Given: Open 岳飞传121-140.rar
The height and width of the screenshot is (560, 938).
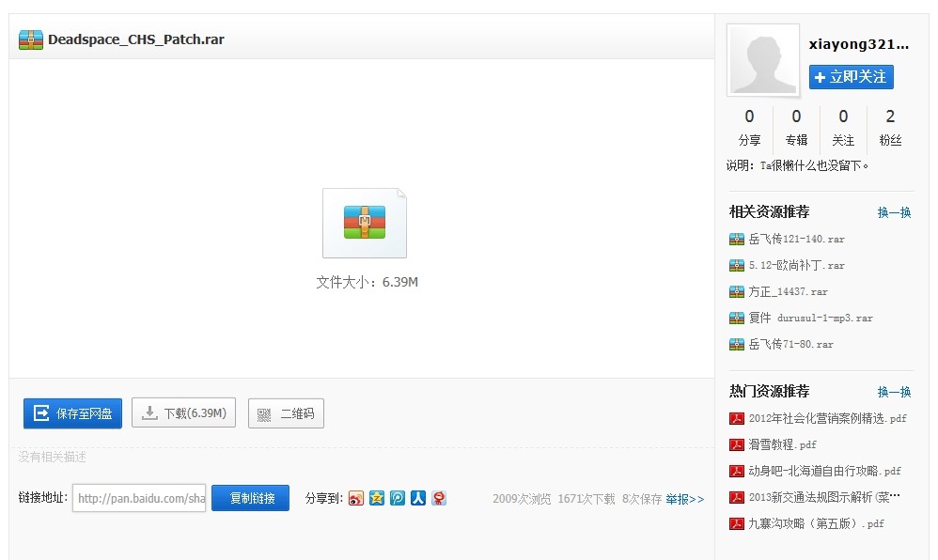Looking at the screenshot, I should pyautogui.click(x=796, y=239).
